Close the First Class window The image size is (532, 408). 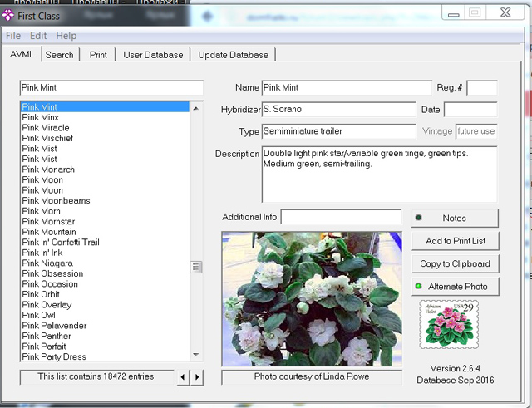[x=505, y=13]
